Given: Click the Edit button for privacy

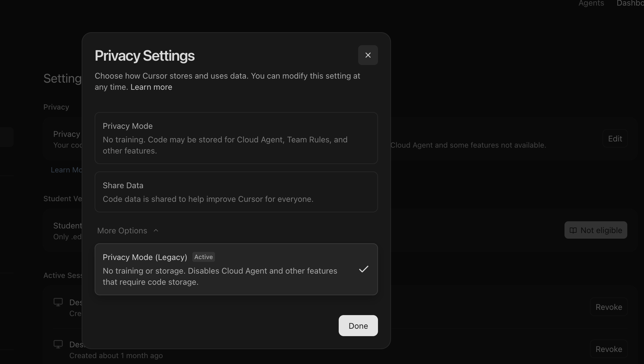Looking at the screenshot, I should pos(615,139).
